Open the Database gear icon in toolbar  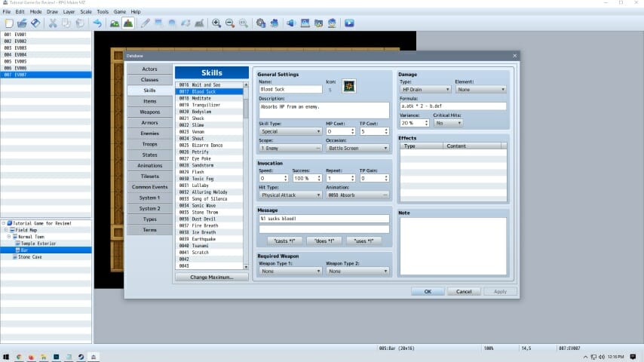pyautogui.click(x=260, y=23)
